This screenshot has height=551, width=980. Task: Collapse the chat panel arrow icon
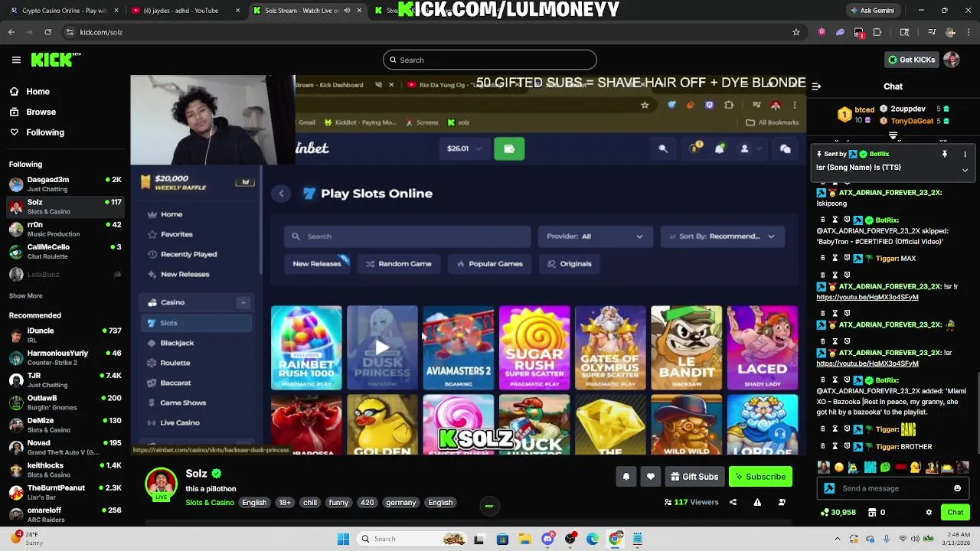(x=816, y=86)
